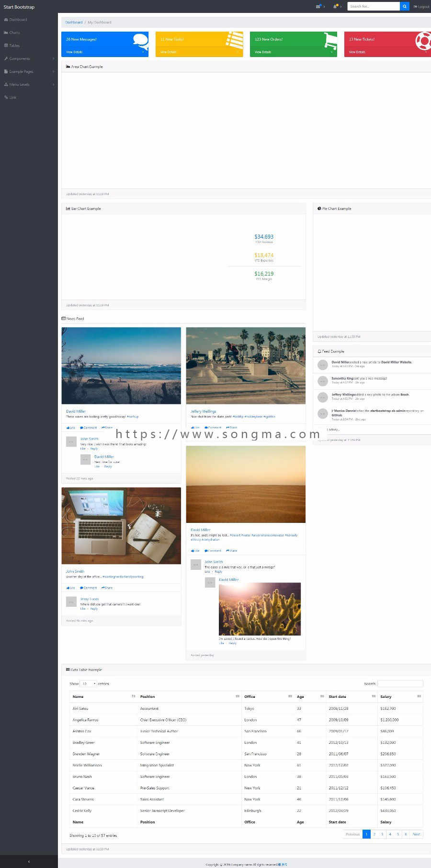Open Tables from the sidebar
Image resolution: width=431 pixels, height=868 pixels.
click(x=12, y=46)
